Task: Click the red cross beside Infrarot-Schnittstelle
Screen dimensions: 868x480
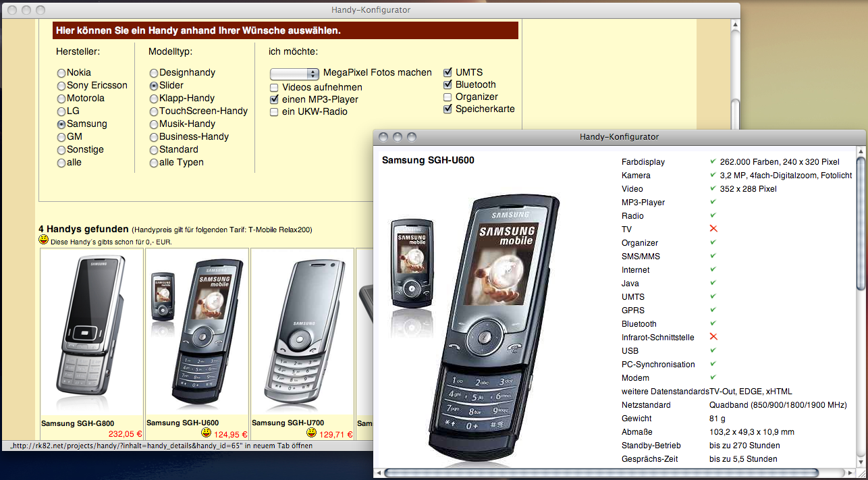Action: click(x=713, y=337)
